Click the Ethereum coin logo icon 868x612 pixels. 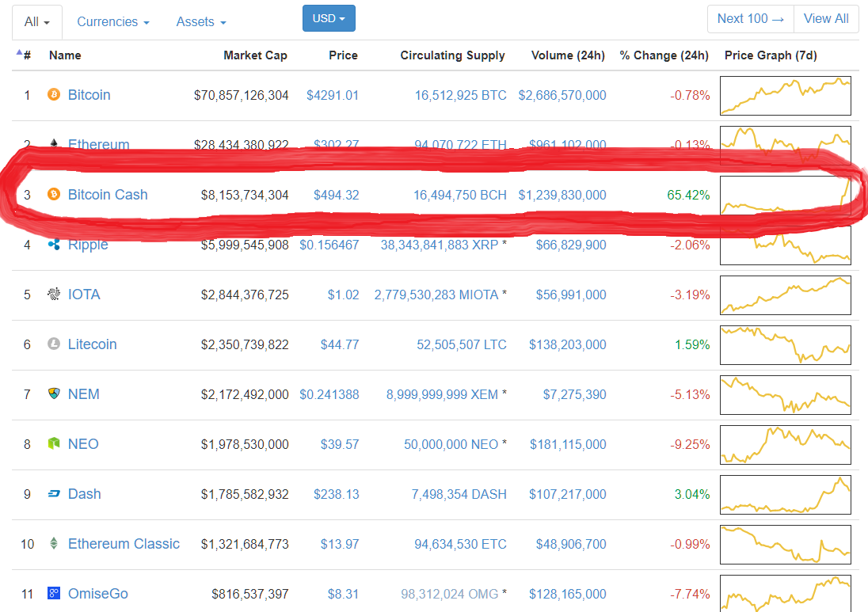53,144
